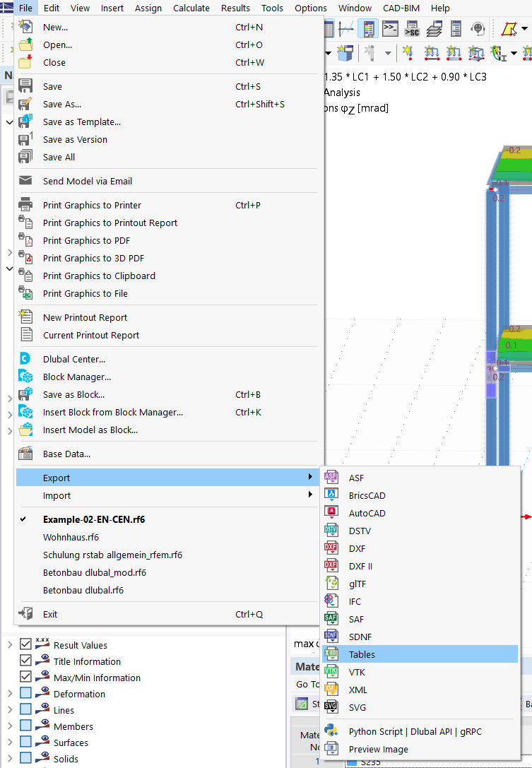Viewport: 532px width, 768px height.
Task: Select Save as Template entry
Action: [x=82, y=122]
